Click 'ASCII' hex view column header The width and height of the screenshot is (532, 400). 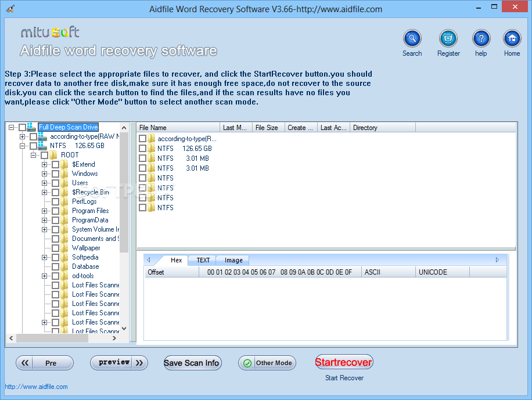388,272
